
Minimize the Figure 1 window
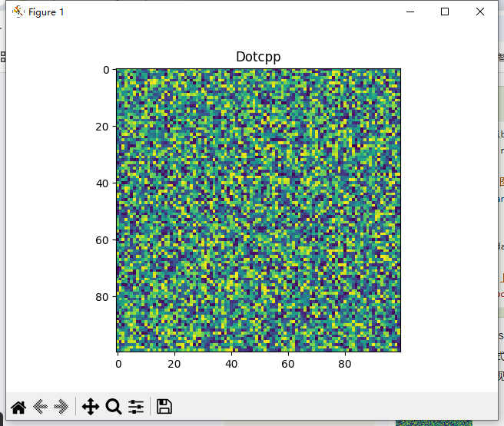pyautogui.click(x=410, y=12)
